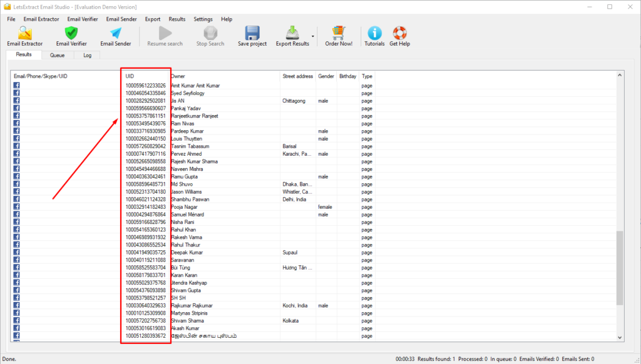Click the Kolkata street address cell

(x=290, y=321)
